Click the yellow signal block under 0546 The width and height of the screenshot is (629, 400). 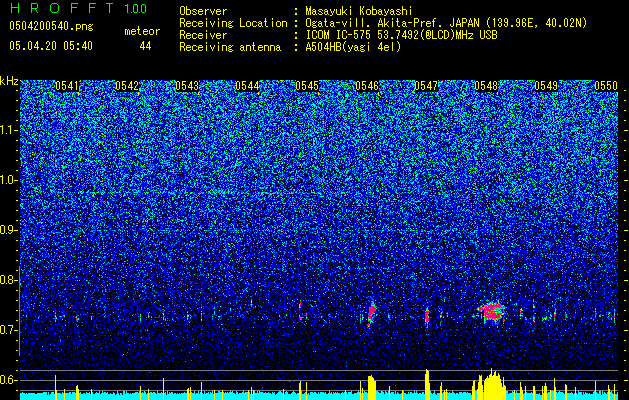(372, 388)
